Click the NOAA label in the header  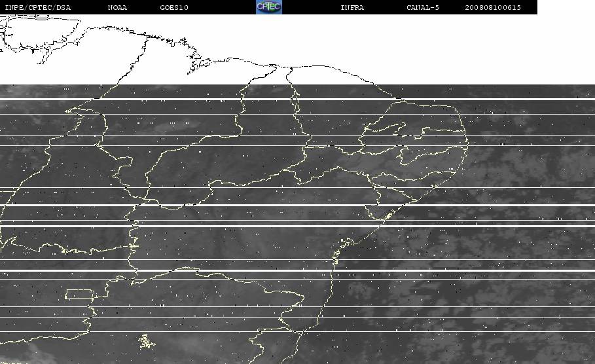(x=117, y=7)
